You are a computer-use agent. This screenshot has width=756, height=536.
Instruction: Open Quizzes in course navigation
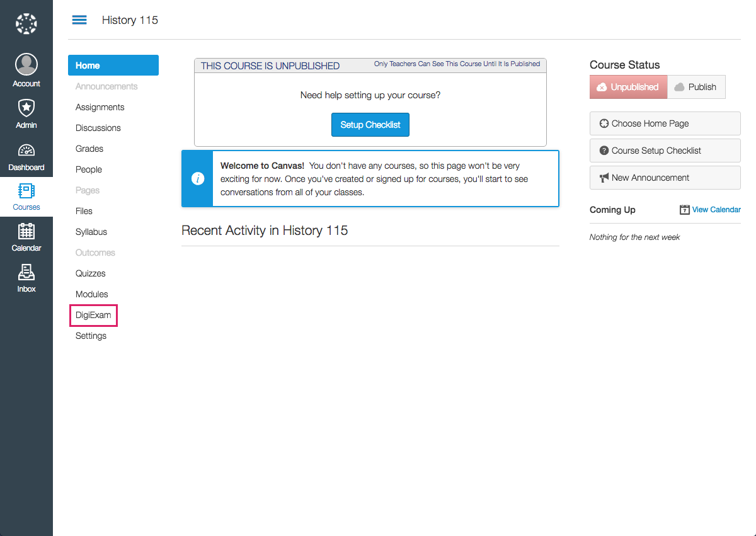91,273
